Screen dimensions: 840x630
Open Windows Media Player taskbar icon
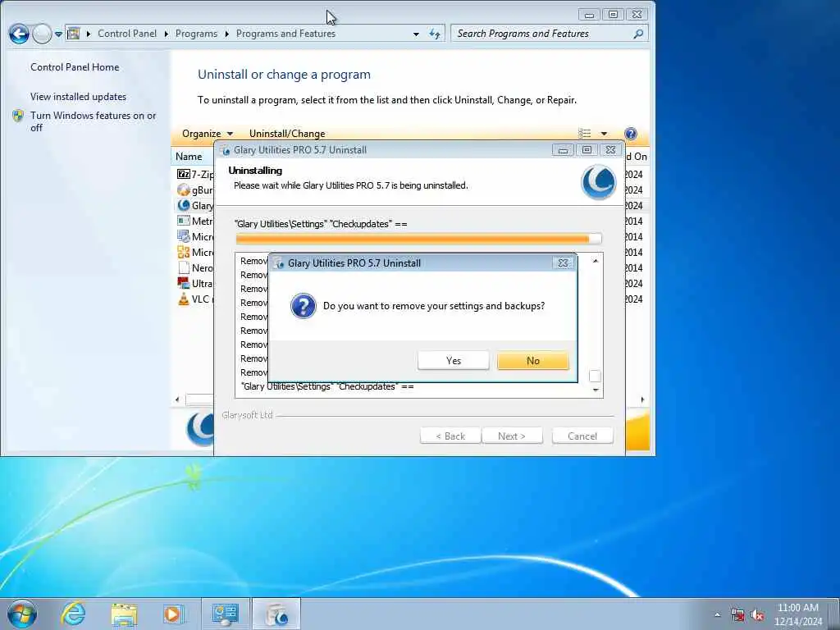(x=173, y=614)
